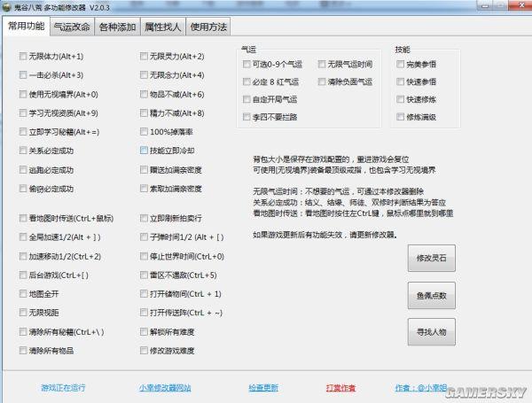The image size is (532, 403).
Task: Check 雷区不遇敌(Ctrl+5)
Action: [x=144, y=275]
